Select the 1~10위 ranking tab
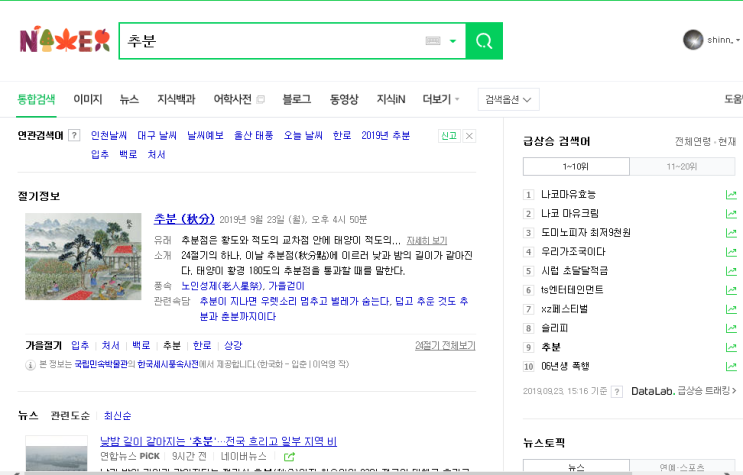The image size is (743, 475). 576,166
